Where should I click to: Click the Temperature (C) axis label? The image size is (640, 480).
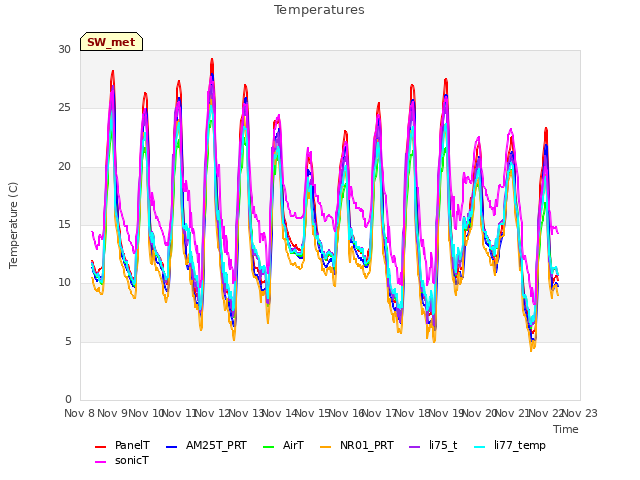[13, 225]
